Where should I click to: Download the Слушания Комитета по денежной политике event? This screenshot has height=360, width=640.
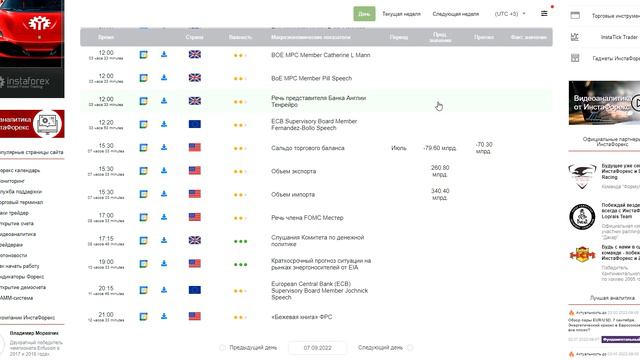164,240
